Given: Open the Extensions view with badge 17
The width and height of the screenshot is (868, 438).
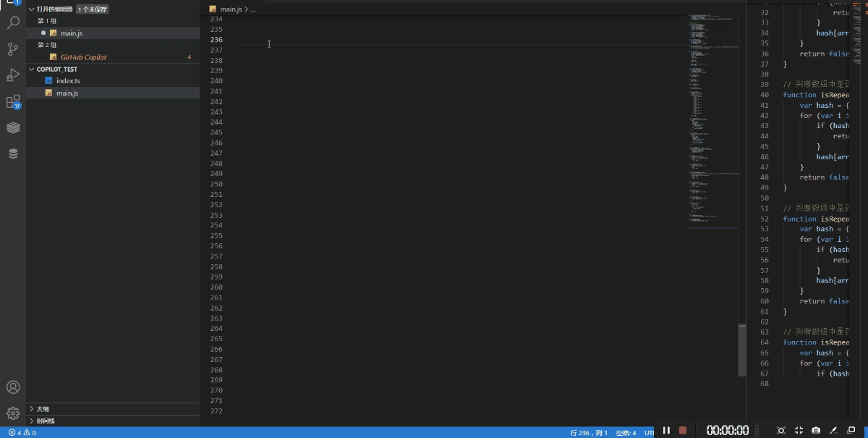Looking at the screenshot, I should [x=13, y=101].
